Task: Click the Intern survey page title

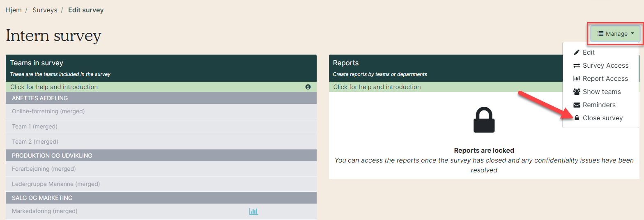Action: coord(53,36)
